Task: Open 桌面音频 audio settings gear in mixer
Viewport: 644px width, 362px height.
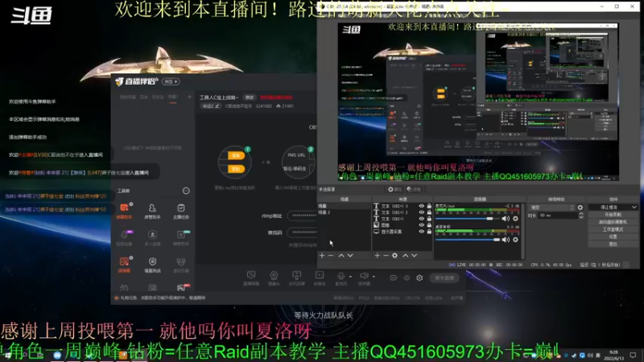Action: point(515,240)
